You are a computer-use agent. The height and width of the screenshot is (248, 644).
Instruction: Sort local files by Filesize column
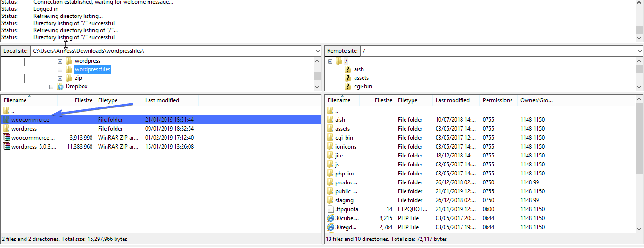[x=76, y=100]
